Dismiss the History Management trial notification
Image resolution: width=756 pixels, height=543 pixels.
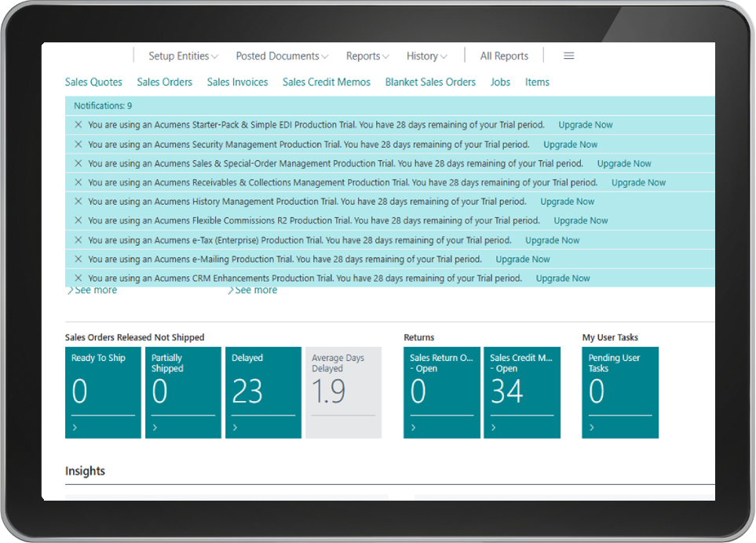point(78,202)
